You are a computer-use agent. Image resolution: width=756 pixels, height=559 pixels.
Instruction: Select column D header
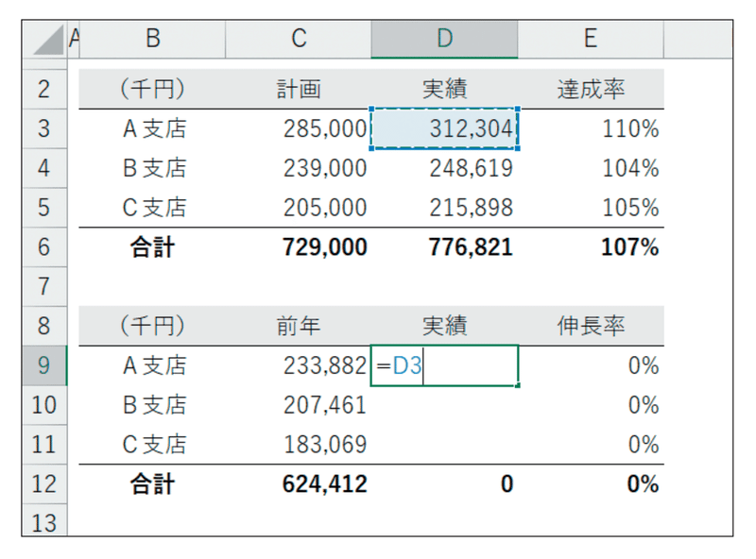tap(444, 39)
